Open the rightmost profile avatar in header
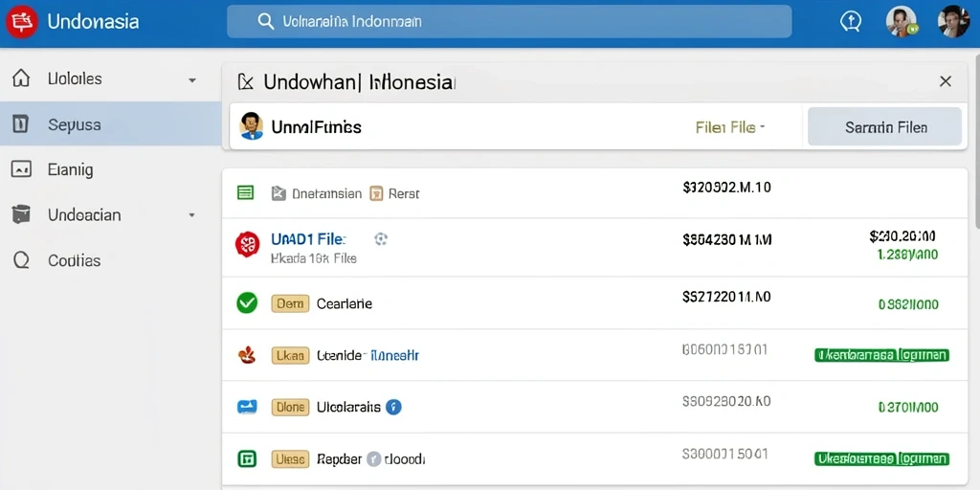The width and height of the screenshot is (980, 490). 954,22
